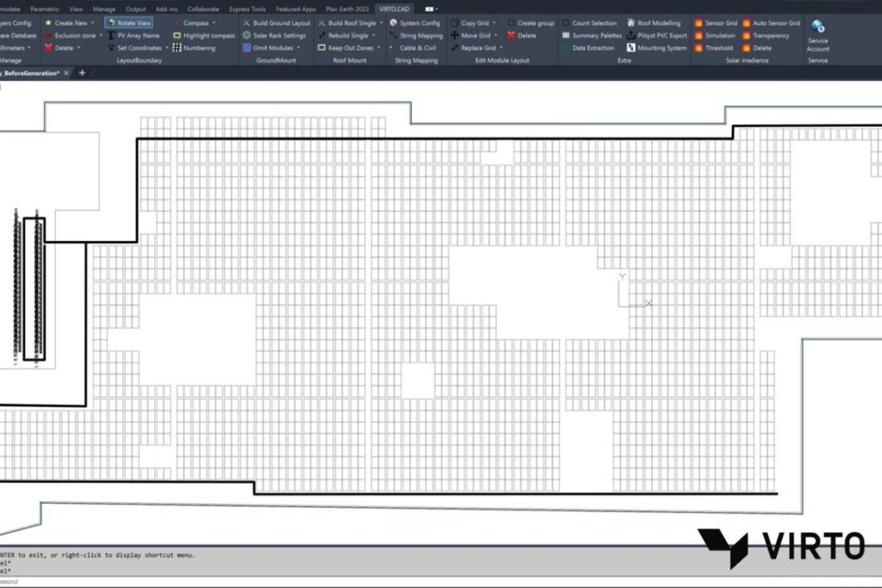882x588 pixels.
Task: Select the _BeforeGeneration drawing file tab
Action: (29, 73)
